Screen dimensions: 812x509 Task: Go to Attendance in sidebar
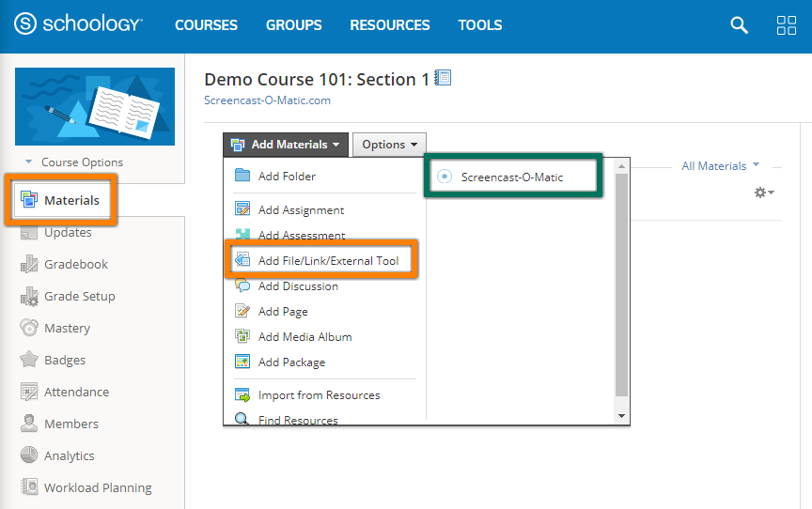click(x=77, y=393)
